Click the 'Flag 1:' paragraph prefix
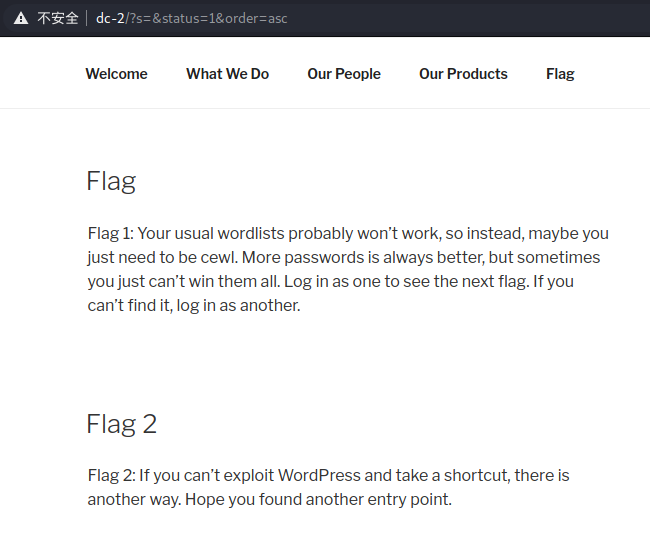This screenshot has width=650, height=536. pyautogui.click(x=111, y=233)
